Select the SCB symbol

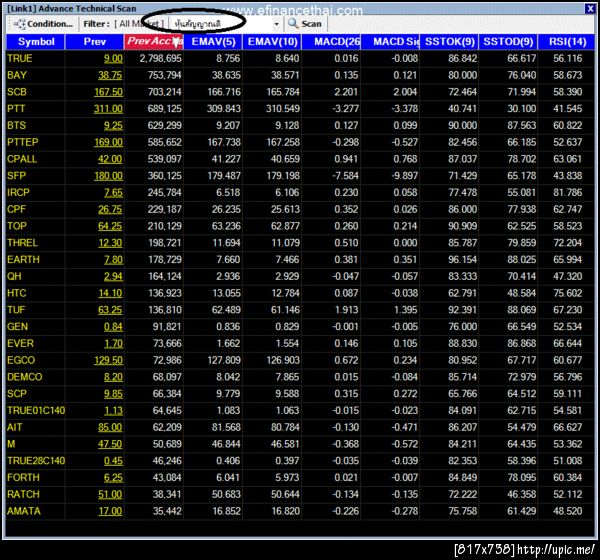pos(17,92)
